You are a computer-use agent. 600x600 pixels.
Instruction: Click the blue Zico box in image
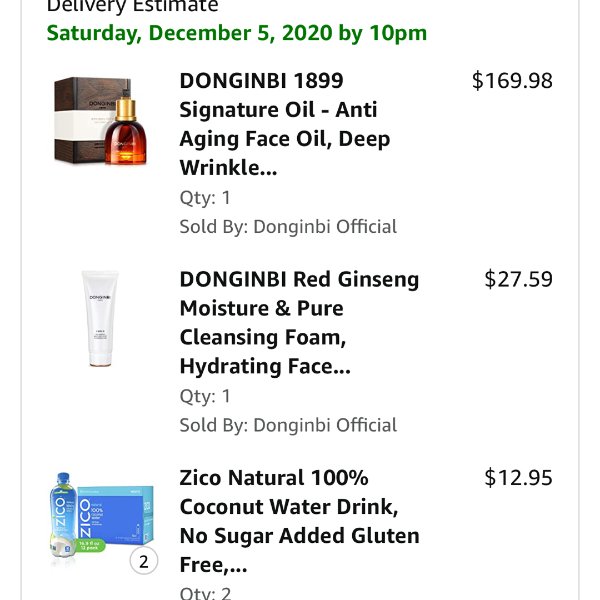[116, 516]
